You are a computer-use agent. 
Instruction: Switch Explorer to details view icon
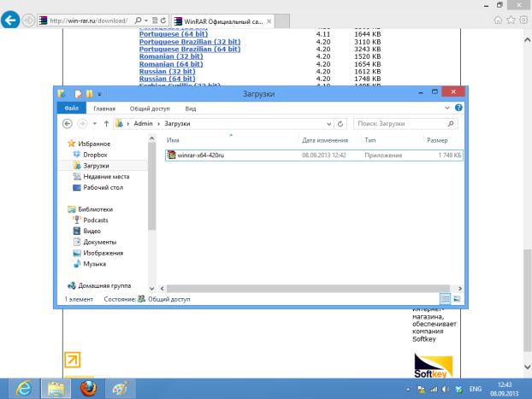click(445, 299)
